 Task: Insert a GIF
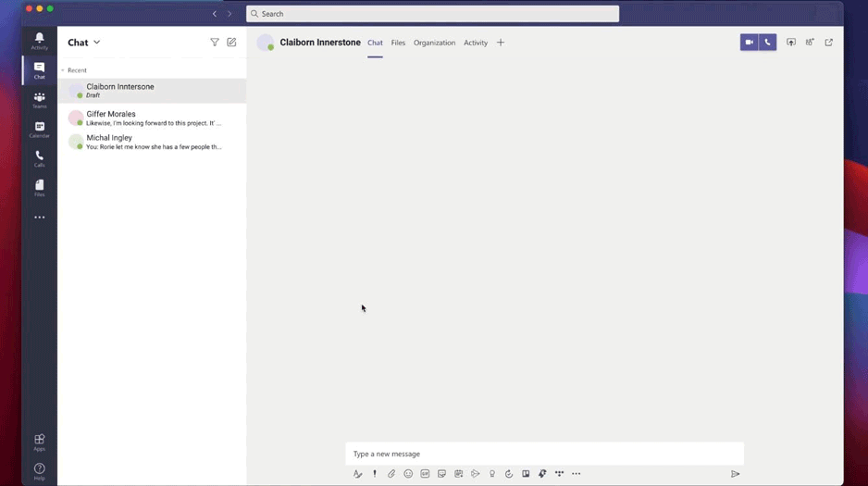pyautogui.click(x=425, y=474)
